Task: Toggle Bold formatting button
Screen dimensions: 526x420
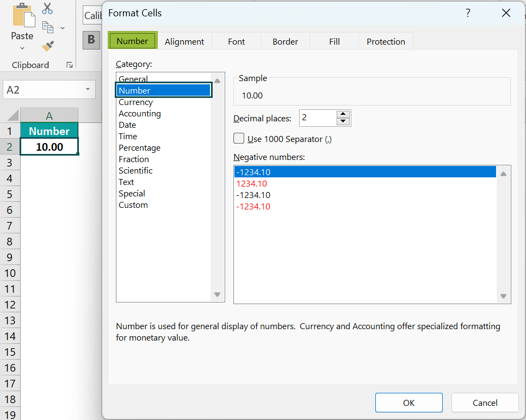Action: (x=91, y=40)
